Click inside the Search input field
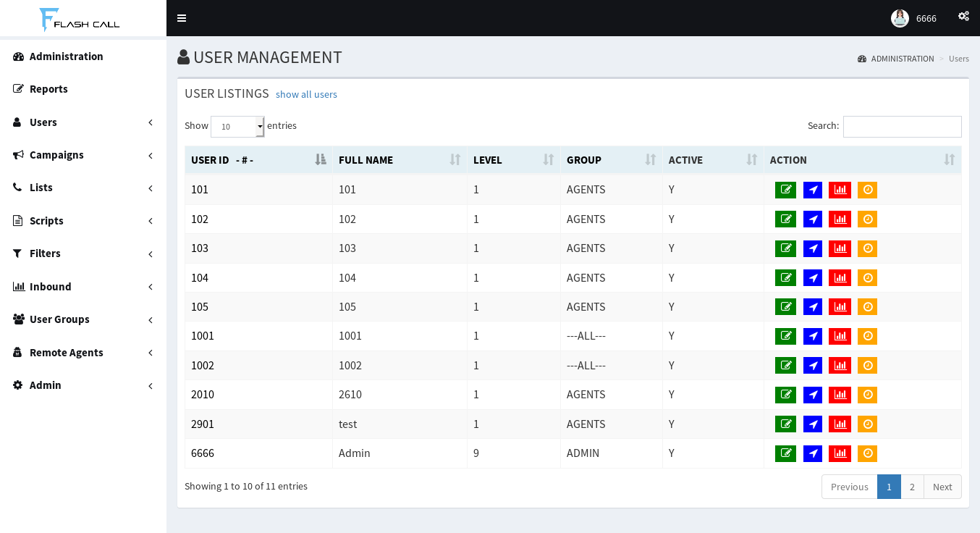Image resolution: width=980 pixels, height=533 pixels. [902, 126]
